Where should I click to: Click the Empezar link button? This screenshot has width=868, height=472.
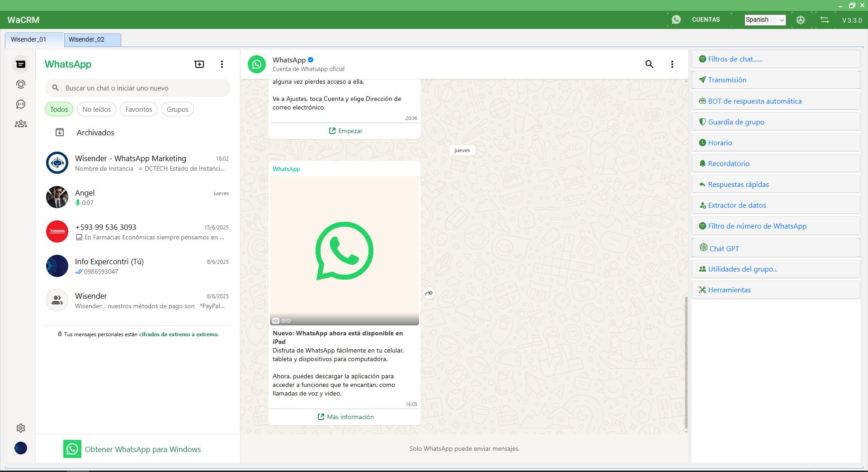[x=345, y=131]
